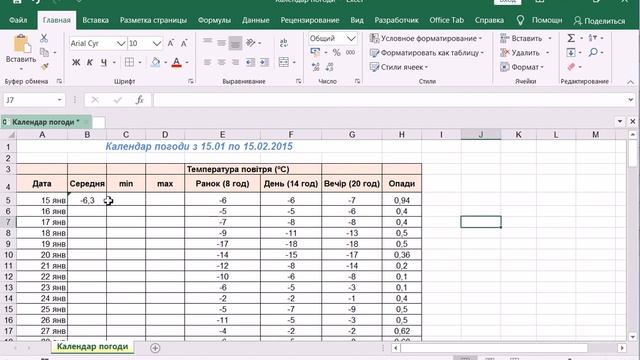Click the Удалить cells button
Image resolution: width=640 pixels, height=360 pixels.
point(520,53)
